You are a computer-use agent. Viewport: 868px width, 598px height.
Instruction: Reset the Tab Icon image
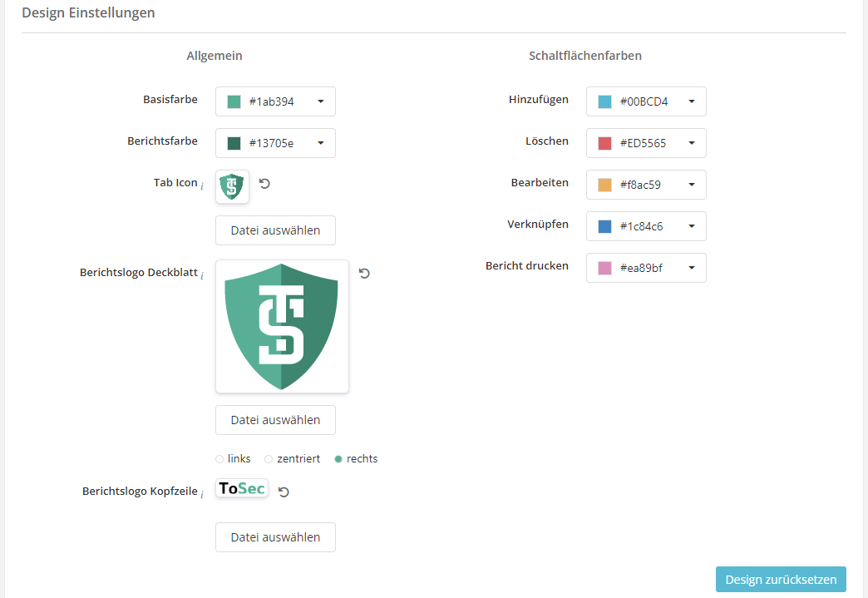264,183
